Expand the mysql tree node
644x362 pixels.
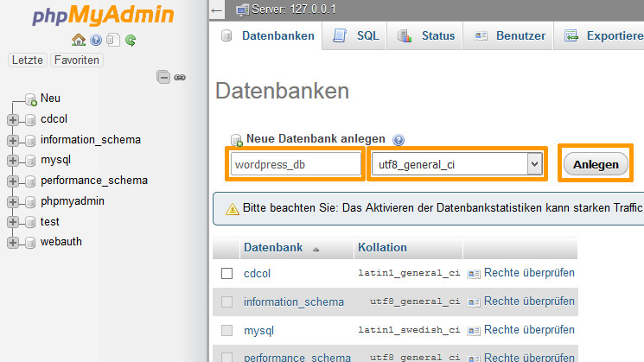(13, 161)
